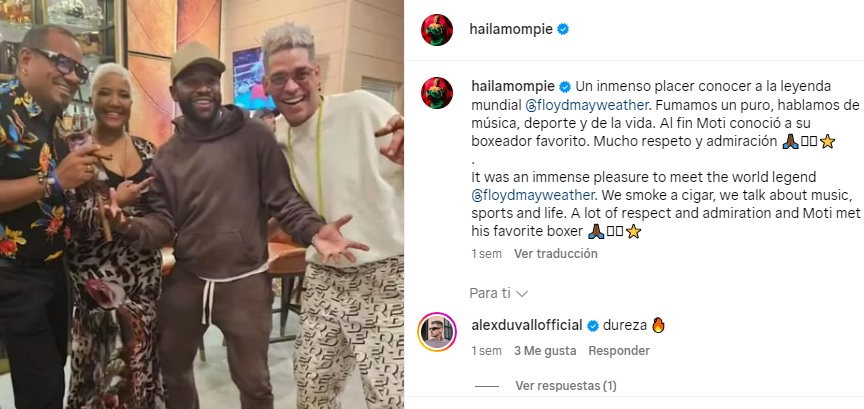The height and width of the screenshot is (409, 864).
Task: Click the 1 sem timestamp under caption
Action: (487, 254)
